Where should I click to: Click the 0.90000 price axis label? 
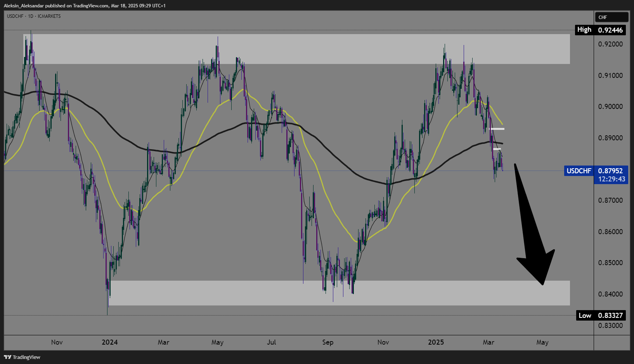(610, 107)
